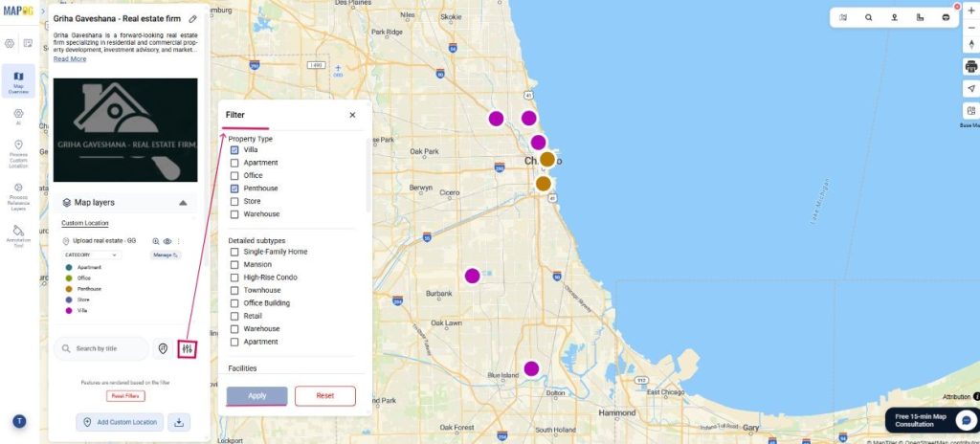The width and height of the screenshot is (980, 444).
Task: Click the locate-me arrow icon on the right
Action: 971,89
